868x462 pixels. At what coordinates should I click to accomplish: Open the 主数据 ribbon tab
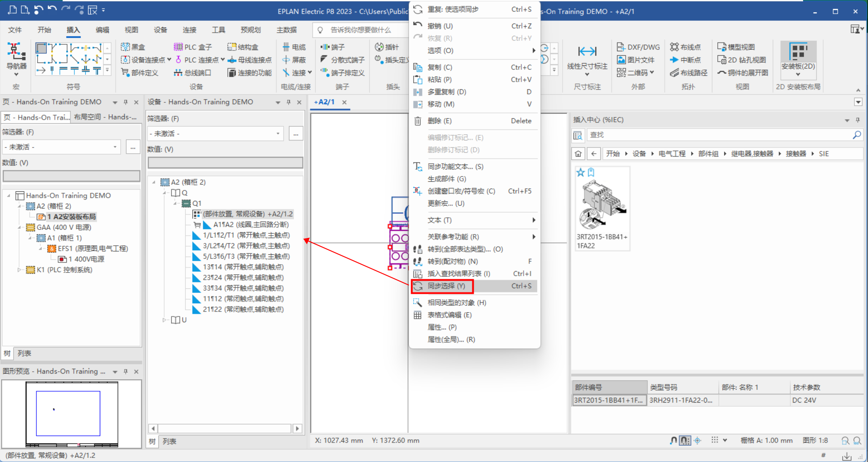(287, 30)
